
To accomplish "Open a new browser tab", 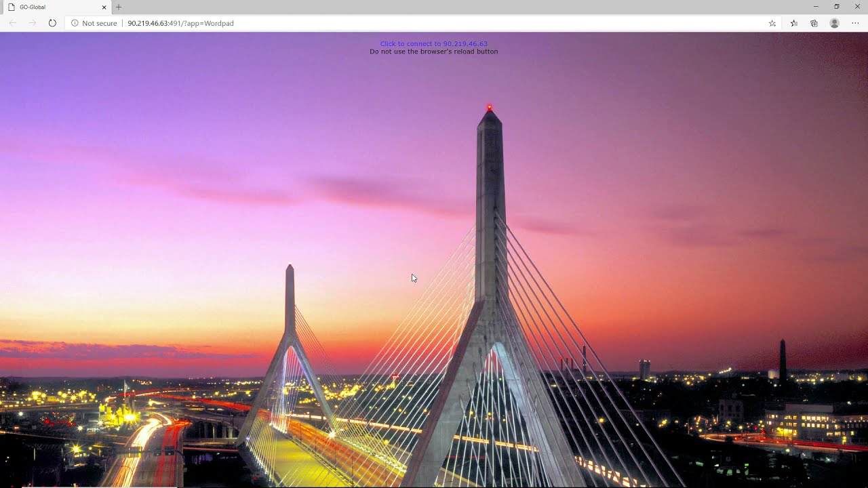I will tap(119, 7).
